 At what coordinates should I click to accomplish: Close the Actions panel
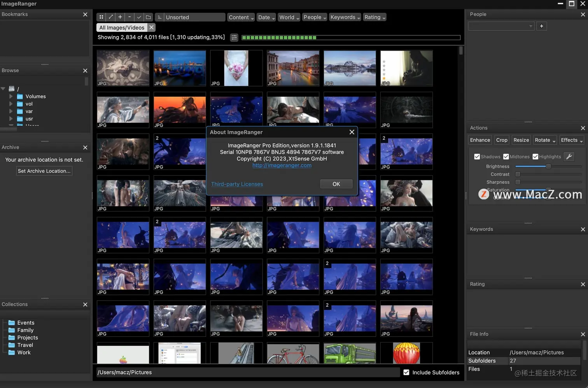(x=583, y=128)
